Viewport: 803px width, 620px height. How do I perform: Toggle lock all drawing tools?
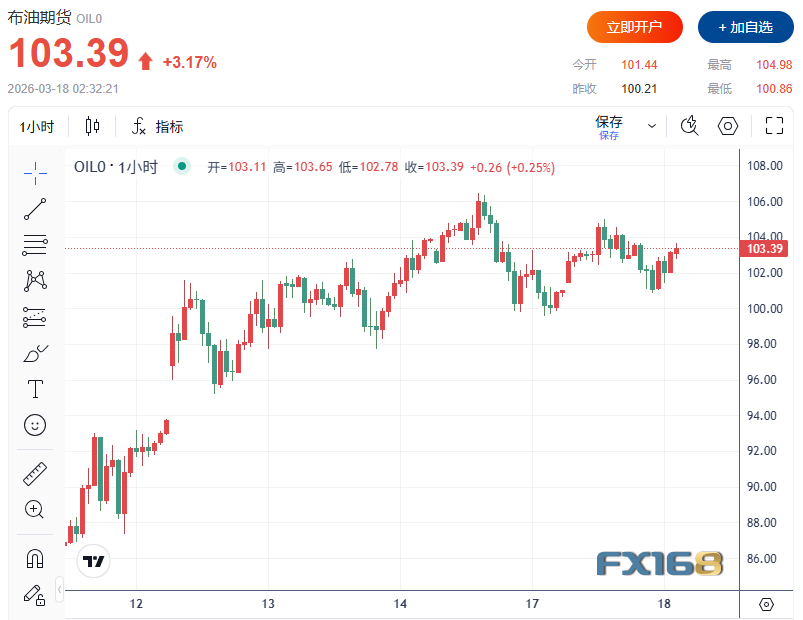point(35,594)
